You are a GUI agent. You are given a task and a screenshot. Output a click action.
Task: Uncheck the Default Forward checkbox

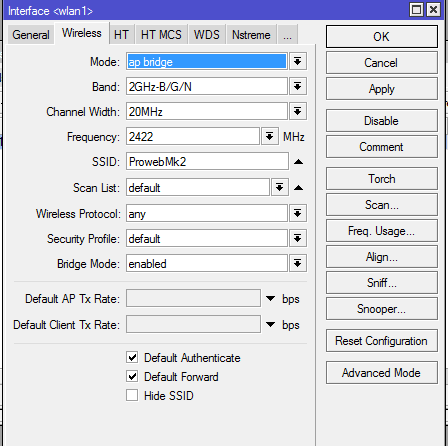click(132, 377)
